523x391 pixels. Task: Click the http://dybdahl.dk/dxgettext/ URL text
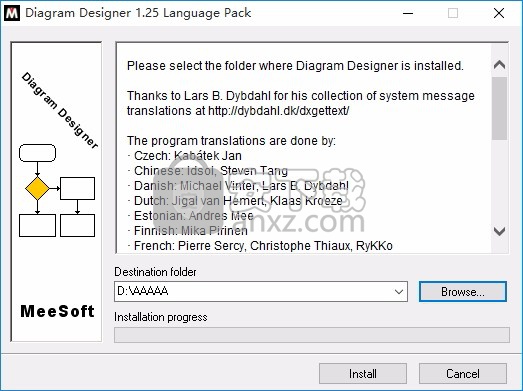tap(279, 110)
